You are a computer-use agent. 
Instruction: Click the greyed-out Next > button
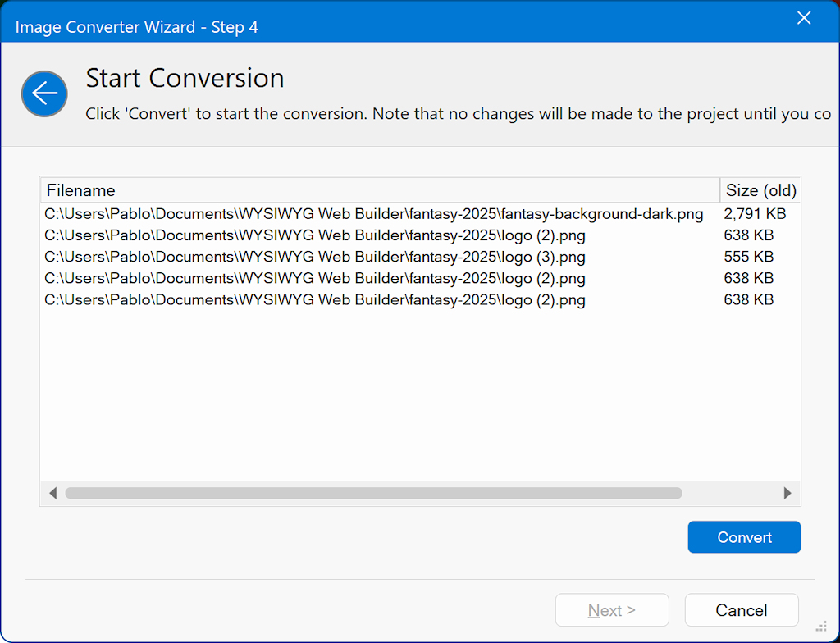pos(612,610)
